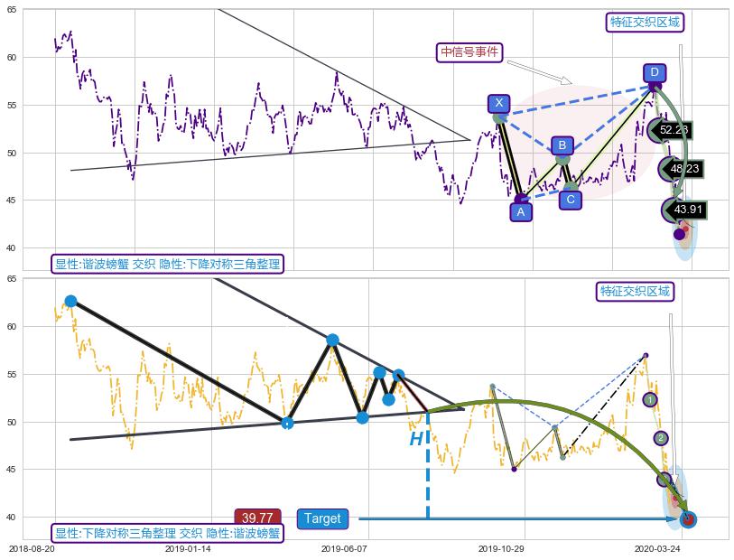The width and height of the screenshot is (734, 560).
Task: Click 特征交织区域 label in the upper chart
Action: click(x=645, y=22)
